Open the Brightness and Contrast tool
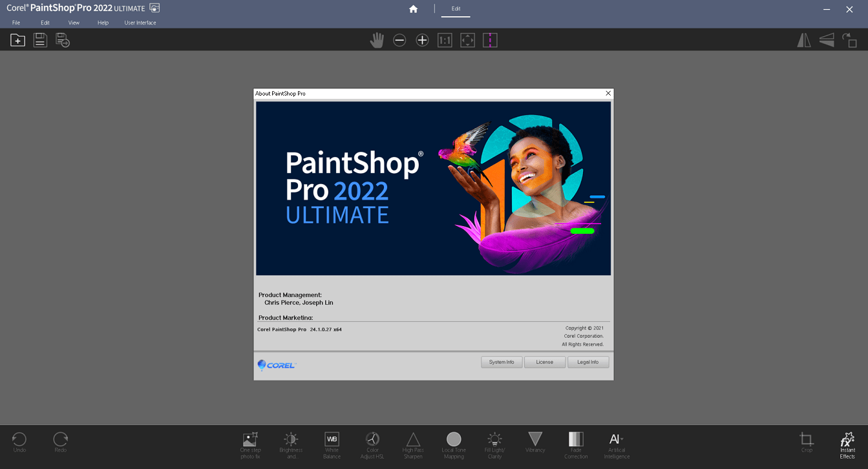Viewport: 868px width, 469px height. pos(291,446)
